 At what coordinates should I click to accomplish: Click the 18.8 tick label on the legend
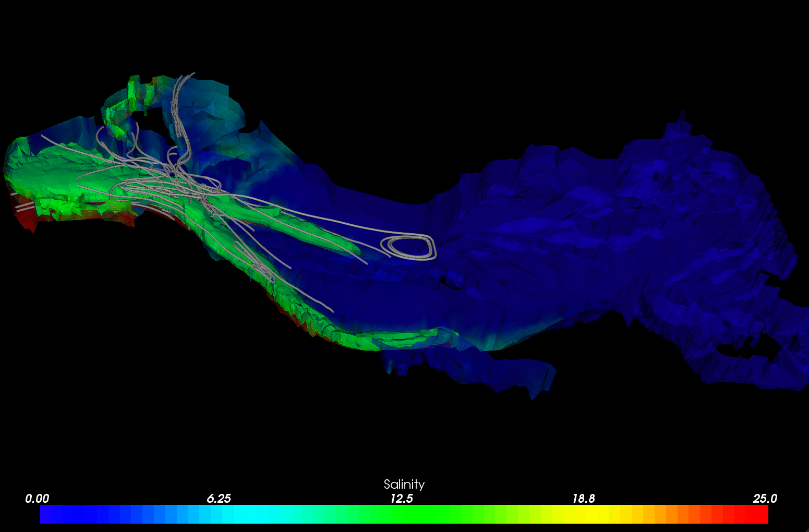click(x=583, y=499)
